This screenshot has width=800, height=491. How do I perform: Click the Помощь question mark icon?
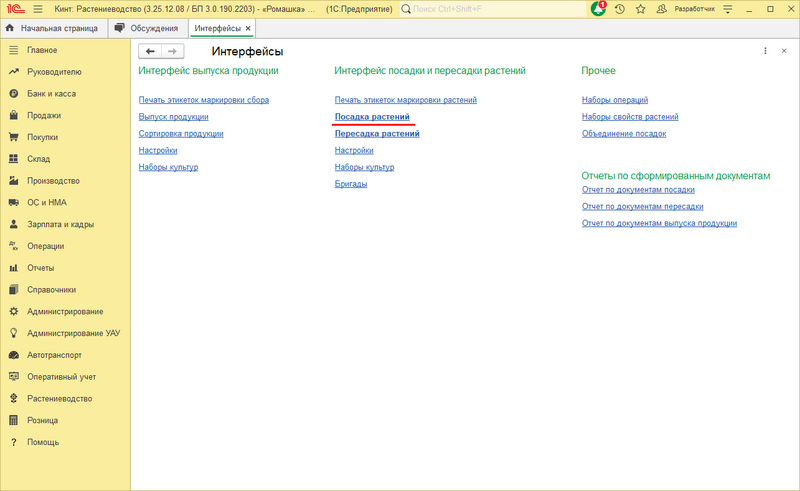[14, 442]
